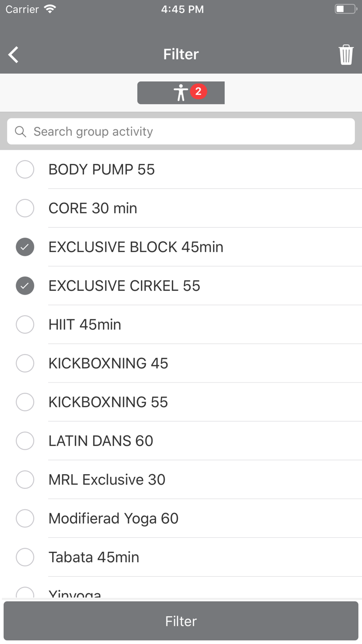
Task: Select Tabata 45min
Action: [x=25, y=557]
